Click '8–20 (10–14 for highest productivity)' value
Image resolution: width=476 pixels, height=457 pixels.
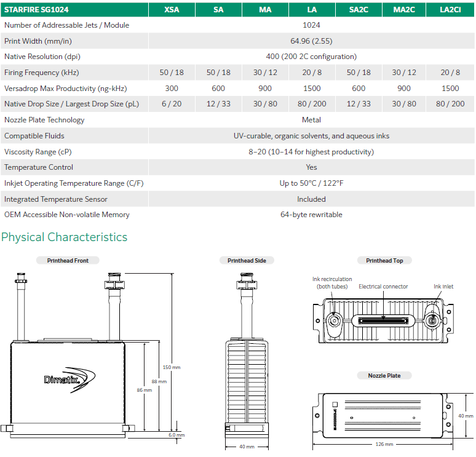[311, 152]
